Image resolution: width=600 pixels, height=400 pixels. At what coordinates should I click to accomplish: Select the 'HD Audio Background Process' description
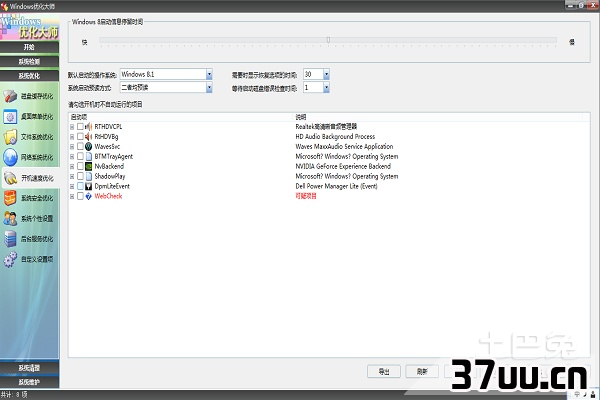[x=335, y=137]
